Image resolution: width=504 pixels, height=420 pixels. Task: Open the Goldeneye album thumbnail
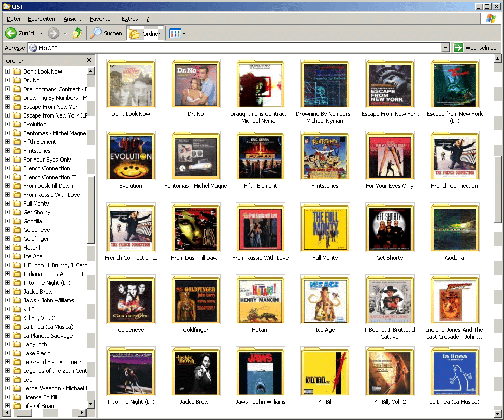[131, 299]
